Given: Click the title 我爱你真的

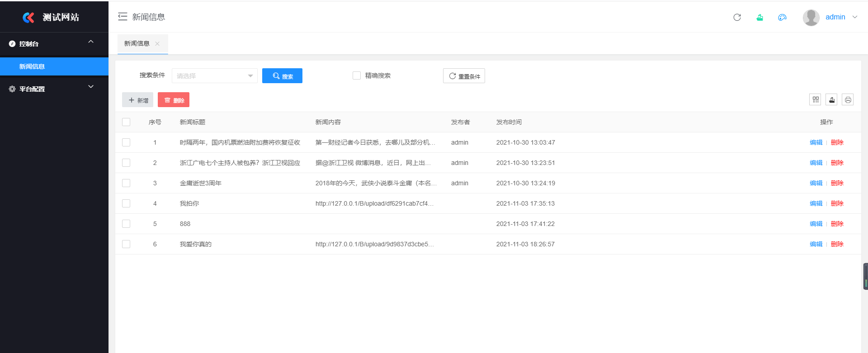Looking at the screenshot, I should point(196,244).
